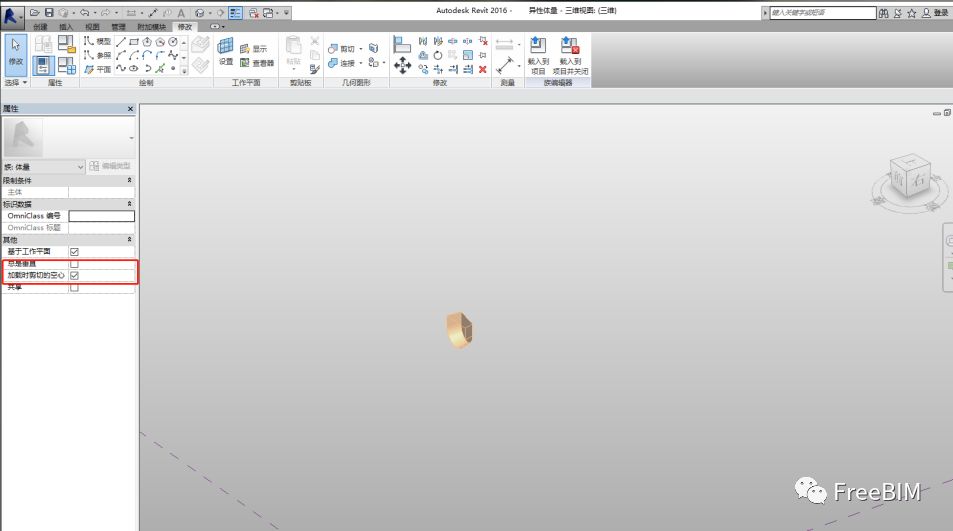Image resolution: width=953 pixels, height=531 pixels.
Task: Click 显示 (Show work plane)
Action: coord(253,49)
